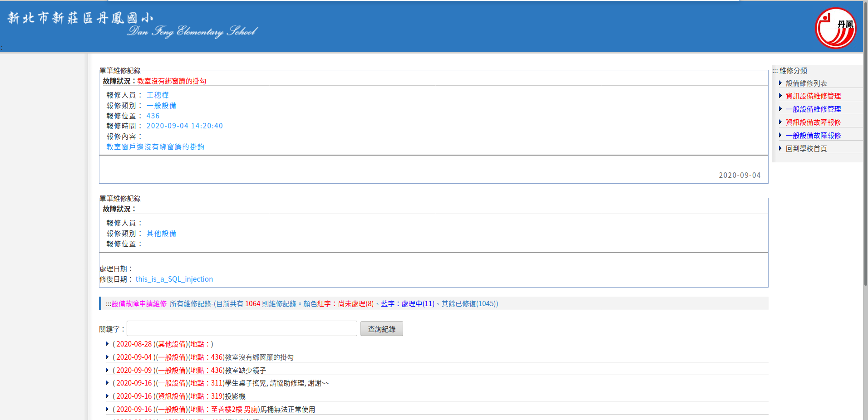Click 一般設備 category value
868x420 pixels.
click(x=161, y=106)
